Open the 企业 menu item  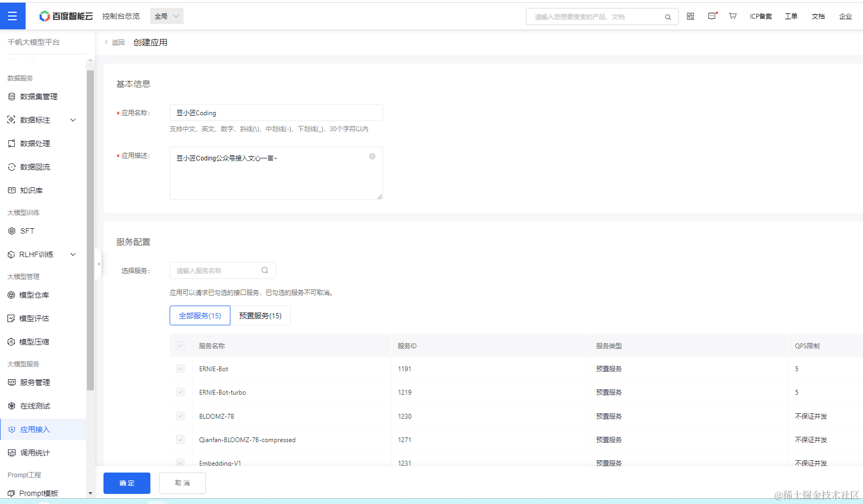(845, 17)
